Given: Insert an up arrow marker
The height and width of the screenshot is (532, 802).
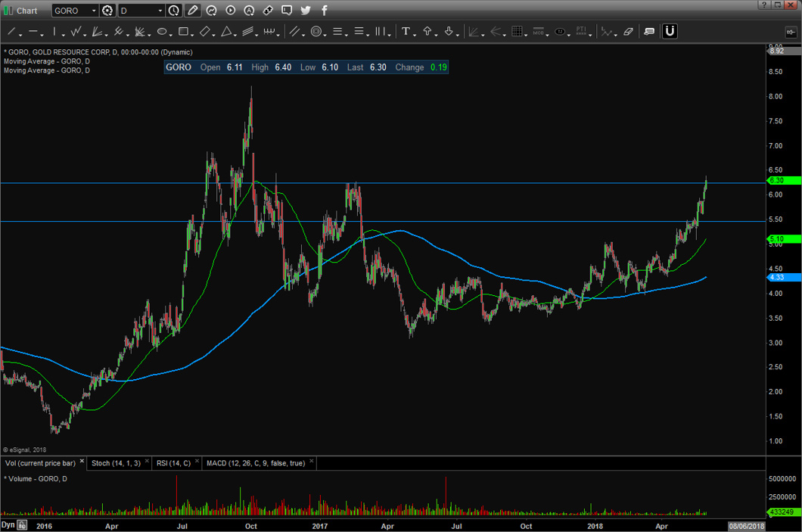Looking at the screenshot, I should click(427, 32).
